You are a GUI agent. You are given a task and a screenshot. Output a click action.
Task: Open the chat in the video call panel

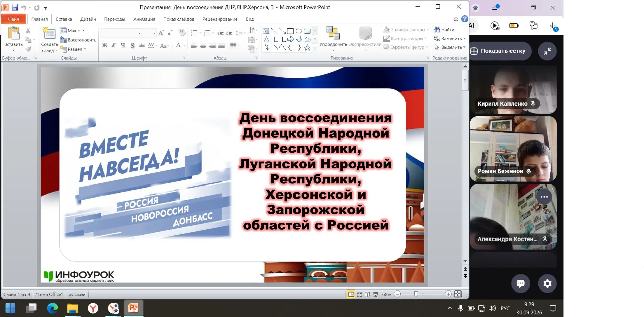(x=521, y=284)
